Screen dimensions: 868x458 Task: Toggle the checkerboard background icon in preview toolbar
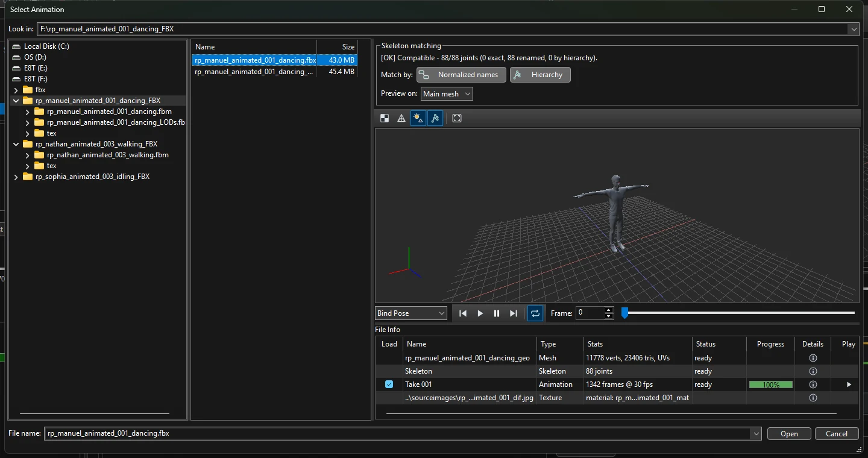385,118
